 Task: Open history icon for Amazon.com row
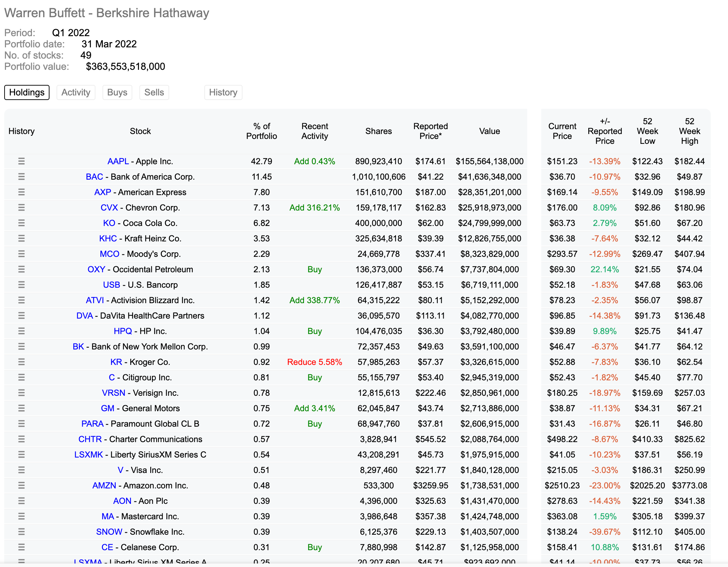[x=21, y=486]
